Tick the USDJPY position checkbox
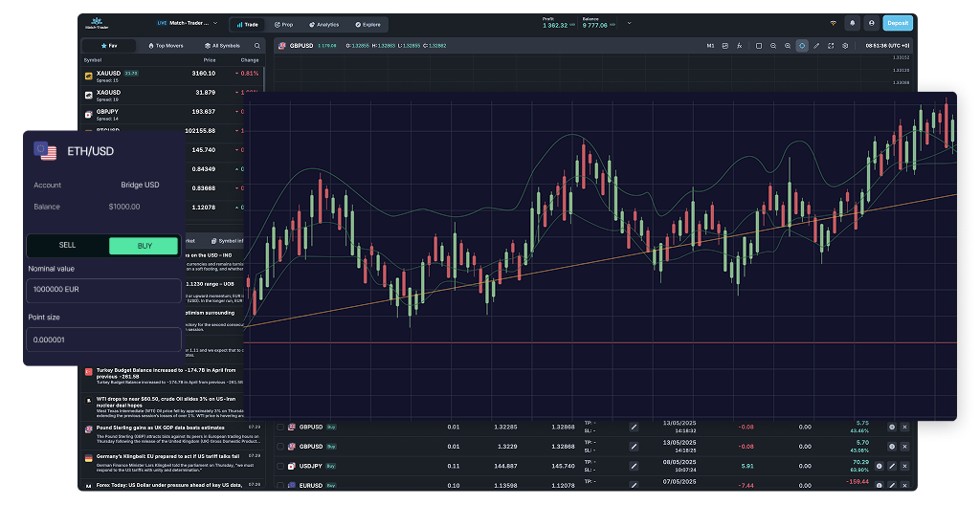Image resolution: width=980 pixels, height=505 pixels. click(280, 466)
